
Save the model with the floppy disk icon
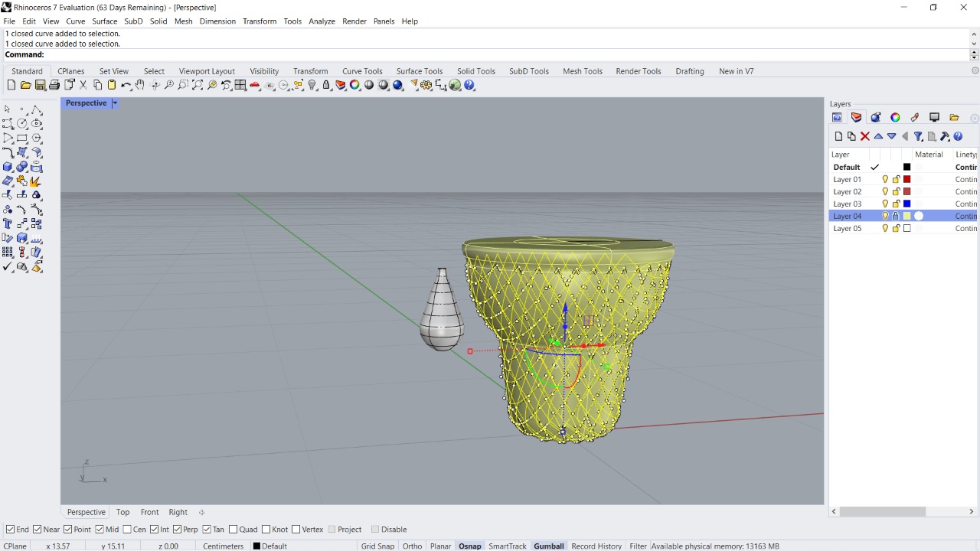click(40, 85)
